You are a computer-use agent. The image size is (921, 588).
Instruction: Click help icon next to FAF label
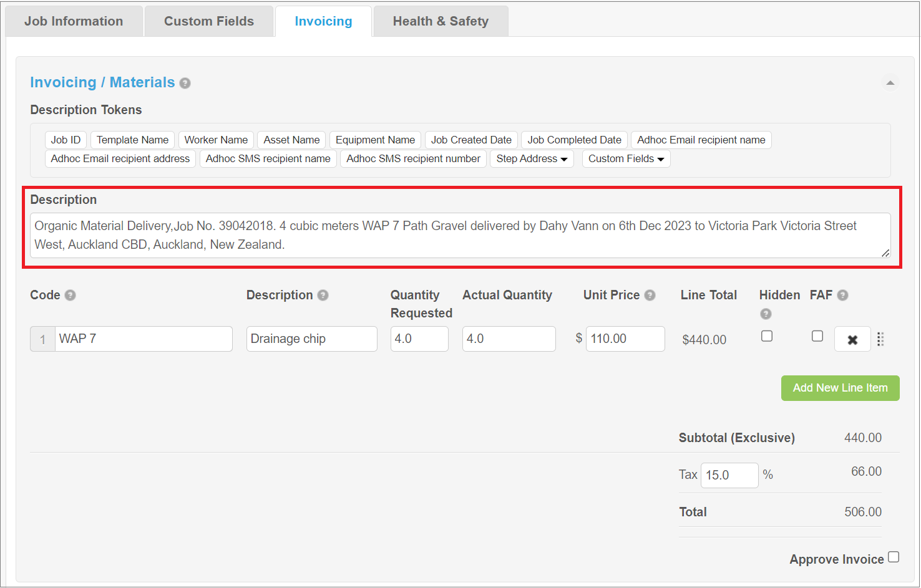click(x=842, y=295)
